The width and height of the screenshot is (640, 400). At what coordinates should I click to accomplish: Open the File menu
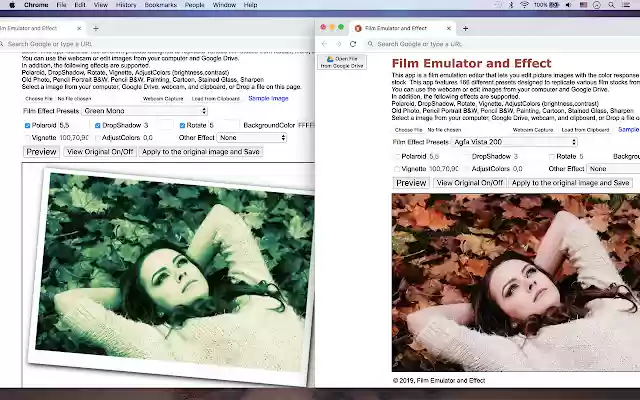(61, 5)
